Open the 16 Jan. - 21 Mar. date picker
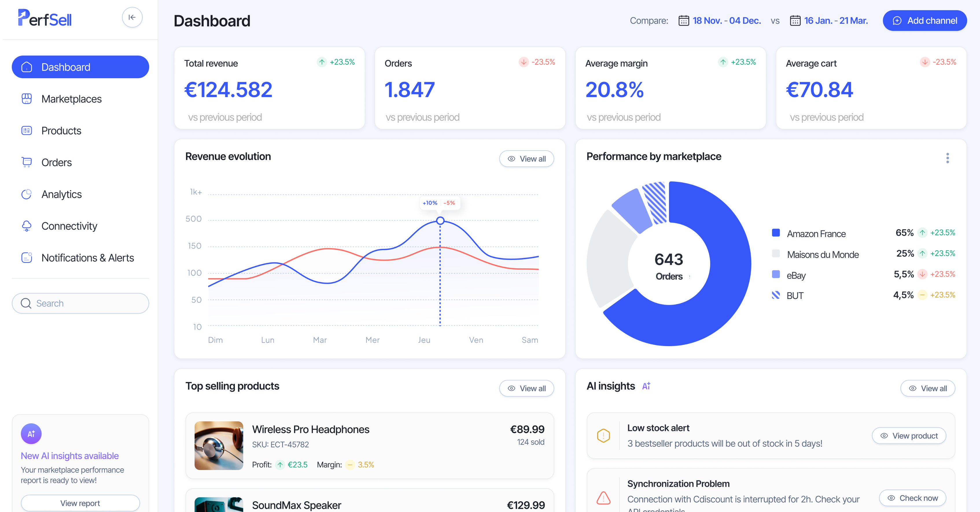The width and height of the screenshot is (980, 512). click(x=835, y=21)
